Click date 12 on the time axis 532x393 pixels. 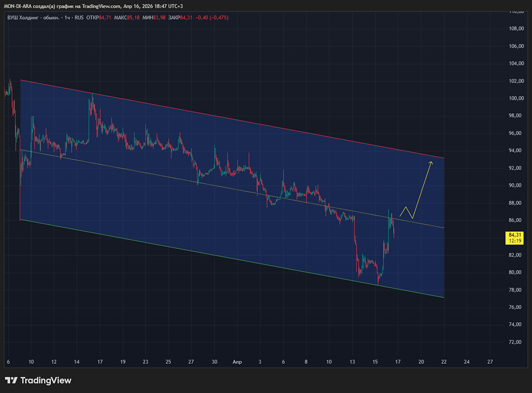[x=54, y=362]
